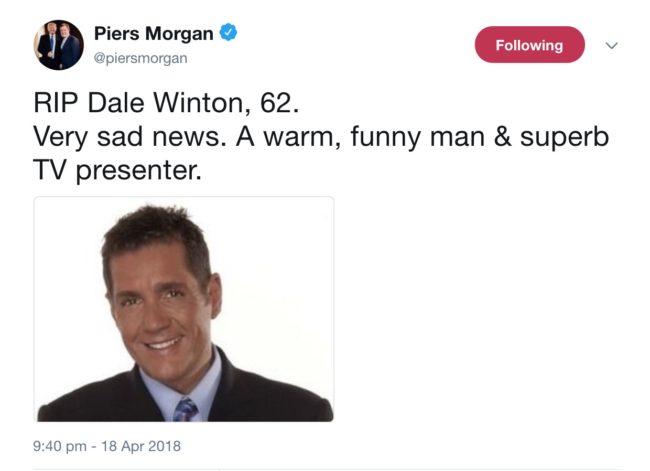Click the word "superb" in the tweet
The image size is (650, 471).
point(564,137)
